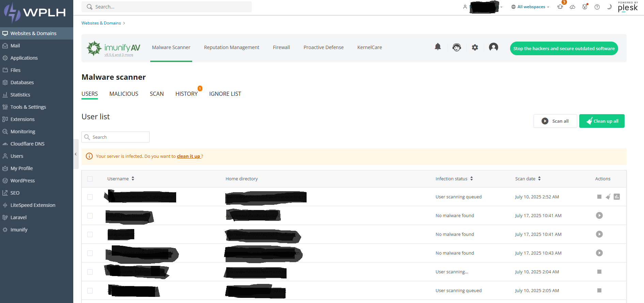Sort table by Infection status
The height and width of the screenshot is (303, 644).
[454, 179]
